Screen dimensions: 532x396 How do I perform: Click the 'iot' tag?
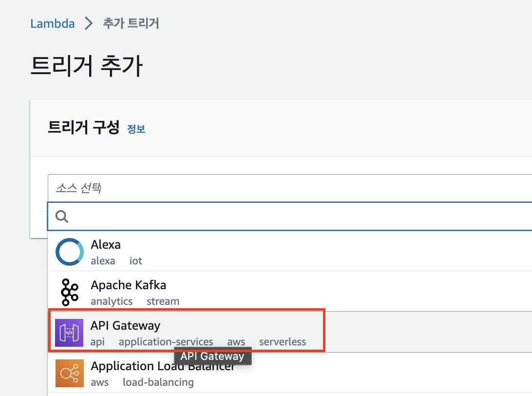136,261
